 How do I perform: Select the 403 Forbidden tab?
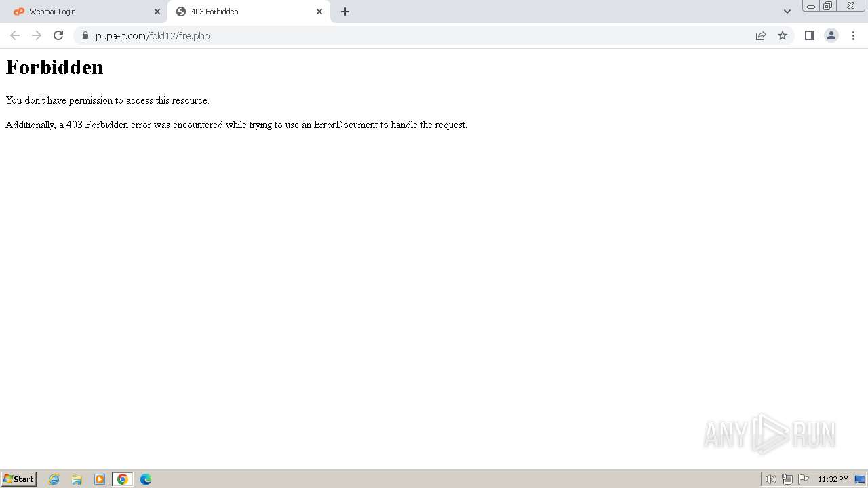248,12
